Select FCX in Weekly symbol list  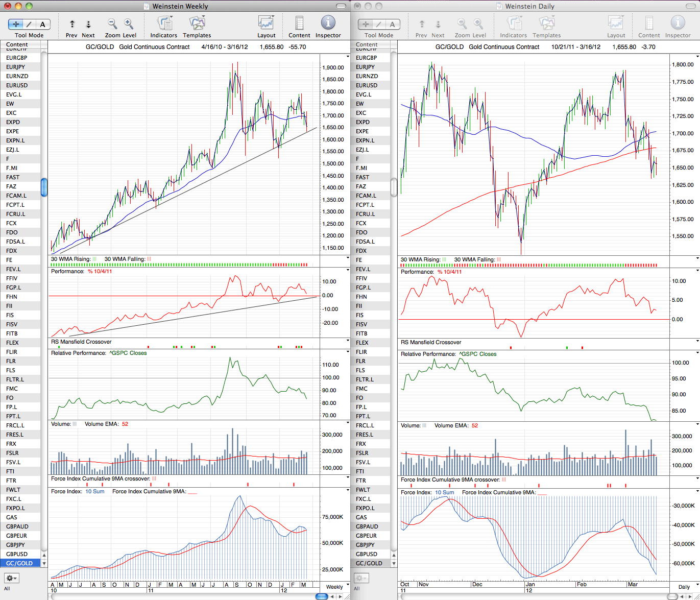pos(20,223)
